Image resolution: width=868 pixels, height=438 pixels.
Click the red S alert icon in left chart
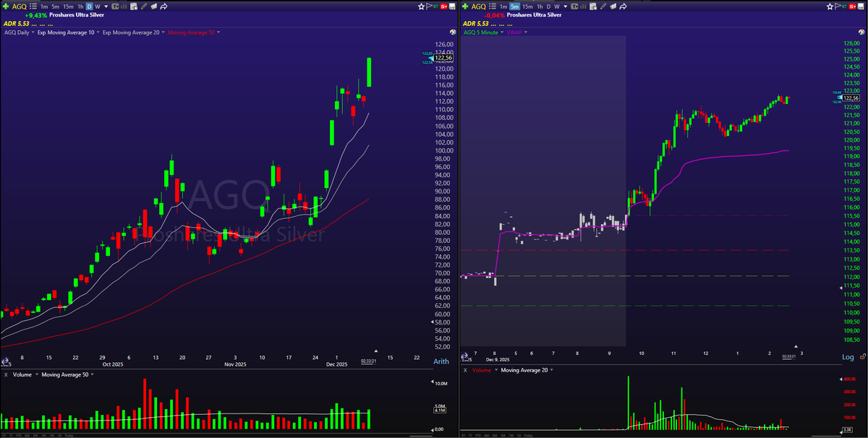443,7
